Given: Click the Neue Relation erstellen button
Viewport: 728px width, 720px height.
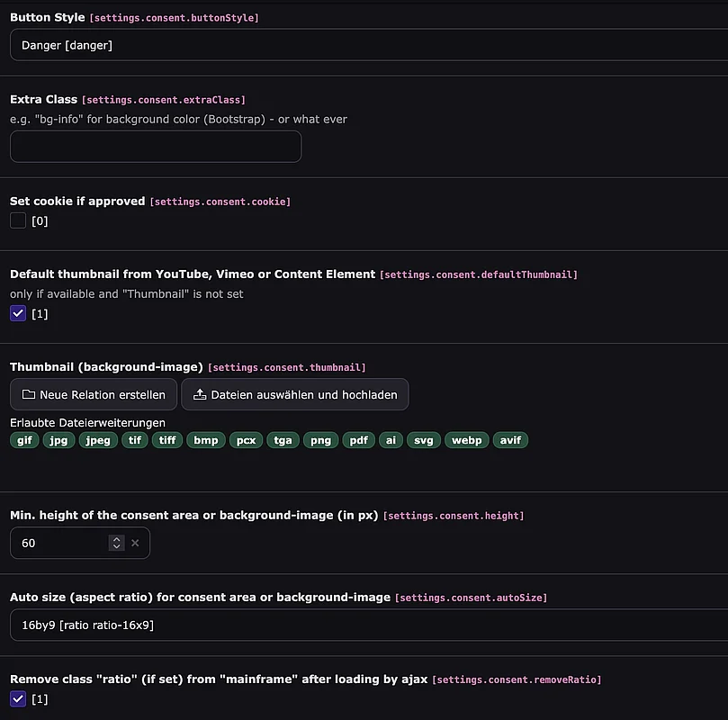Looking at the screenshot, I should (94, 394).
